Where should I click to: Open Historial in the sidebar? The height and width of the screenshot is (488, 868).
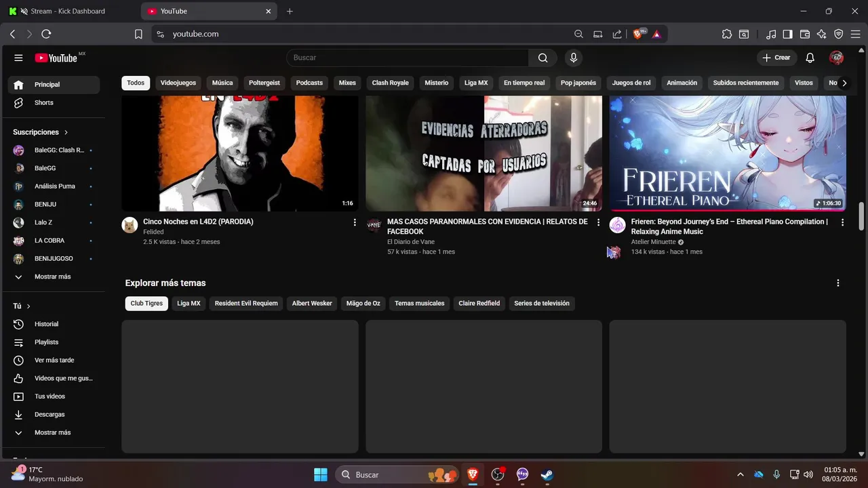[x=54, y=324]
